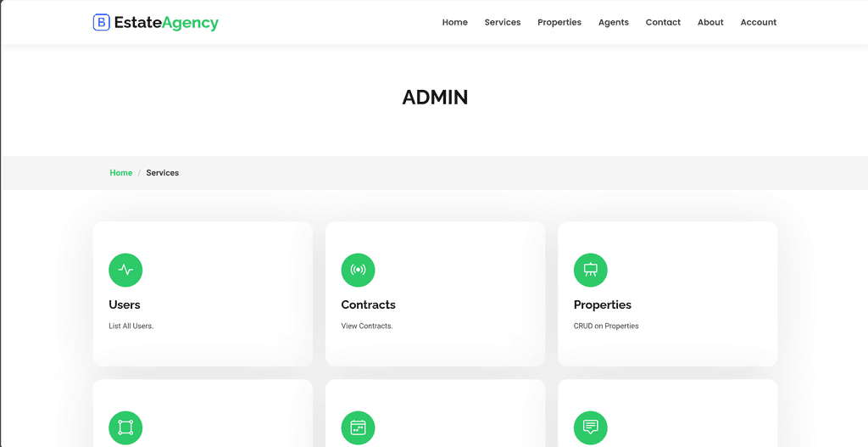
Task: Click the Contracts card broadcast icon
Action: [359, 271]
